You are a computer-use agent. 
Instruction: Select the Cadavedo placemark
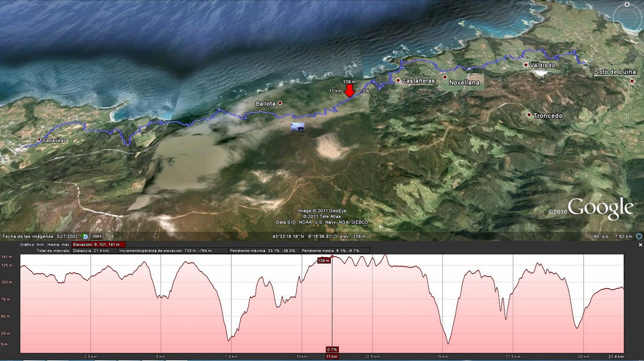(39, 140)
